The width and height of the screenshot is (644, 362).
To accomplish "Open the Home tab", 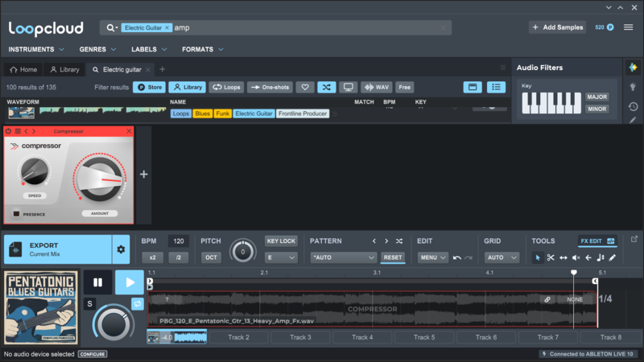I will tap(23, 69).
